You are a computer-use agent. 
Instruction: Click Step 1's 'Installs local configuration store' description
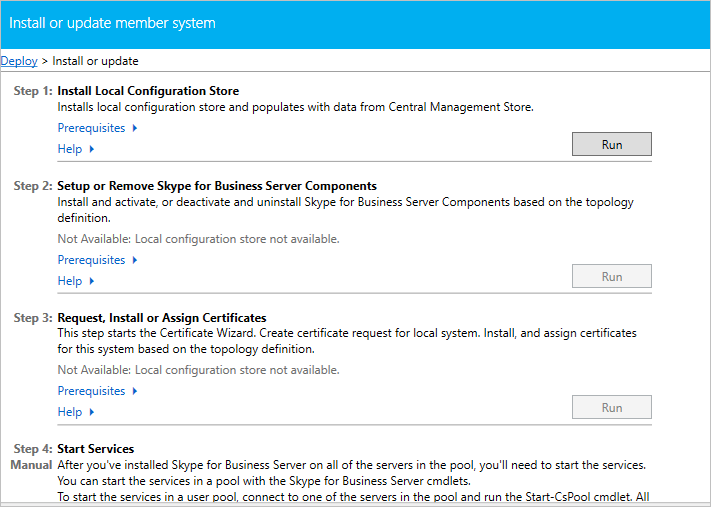(295, 107)
